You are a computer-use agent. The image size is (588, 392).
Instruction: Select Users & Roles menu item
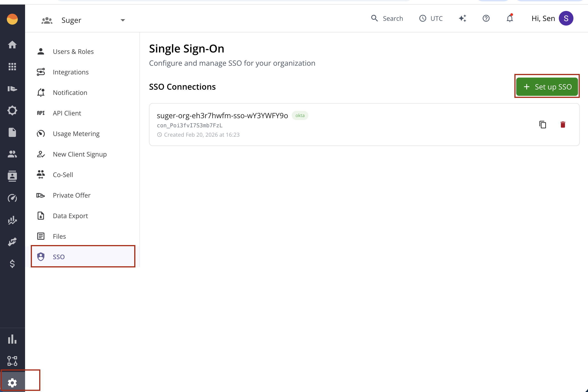tap(73, 52)
